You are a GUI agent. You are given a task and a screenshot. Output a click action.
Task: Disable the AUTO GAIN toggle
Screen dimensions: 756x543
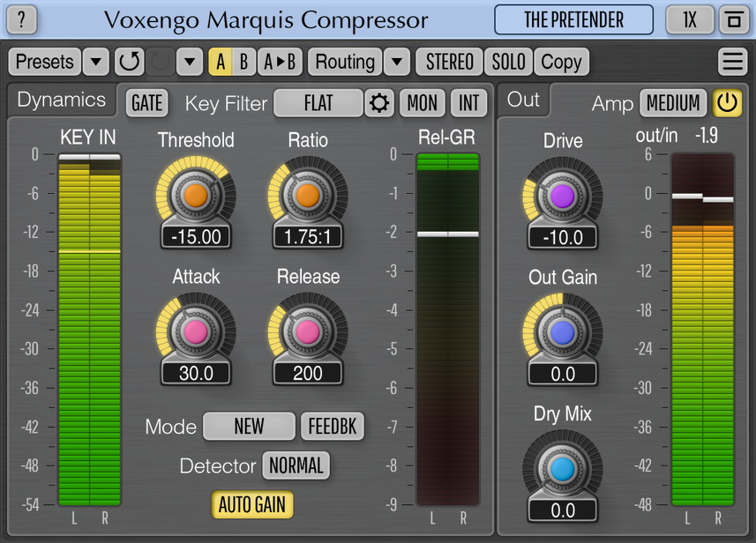(x=251, y=505)
